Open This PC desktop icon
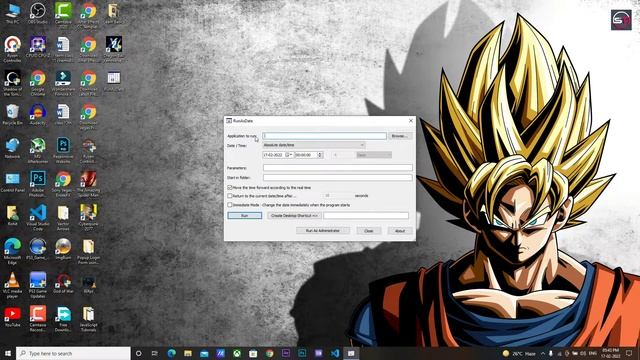Image resolution: width=640 pixels, height=360 pixels. [x=12, y=13]
